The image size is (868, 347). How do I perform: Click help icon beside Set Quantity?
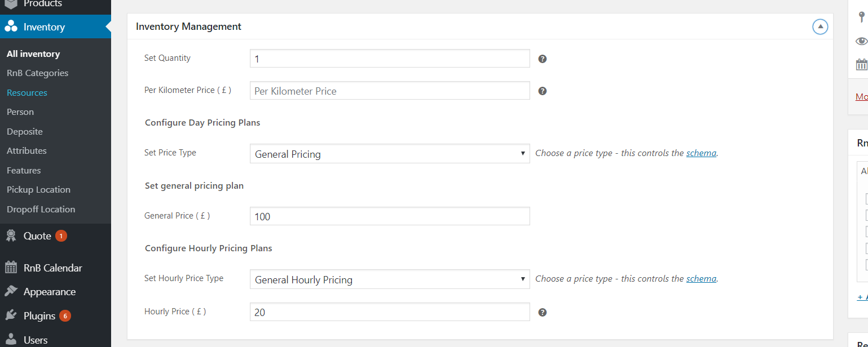[543, 59]
